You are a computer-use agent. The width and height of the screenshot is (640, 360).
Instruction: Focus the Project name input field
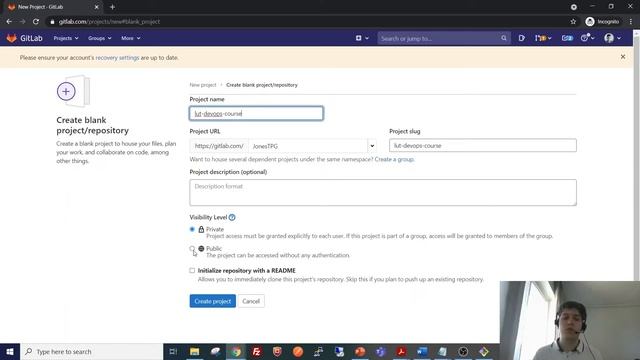pyautogui.click(x=256, y=113)
